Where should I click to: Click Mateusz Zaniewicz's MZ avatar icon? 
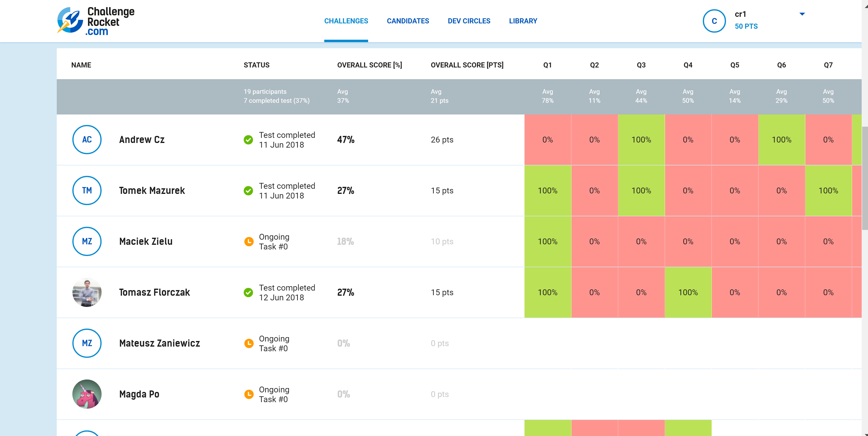pyautogui.click(x=86, y=343)
